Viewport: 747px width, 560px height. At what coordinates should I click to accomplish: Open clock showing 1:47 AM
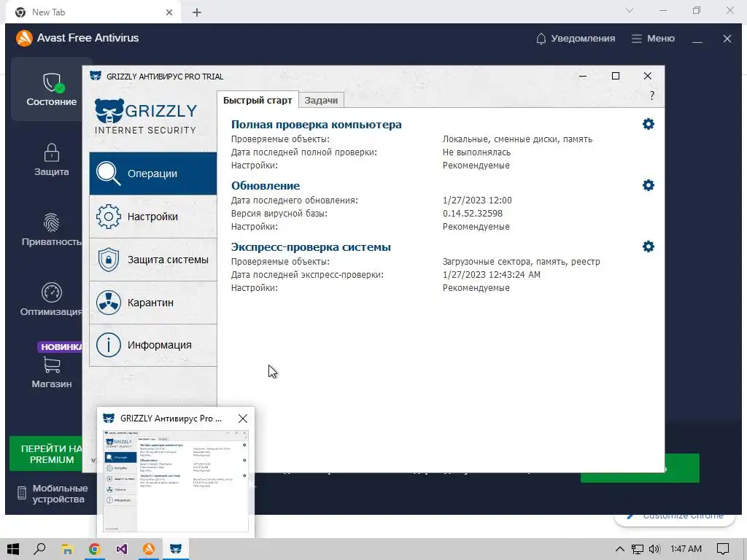point(686,549)
